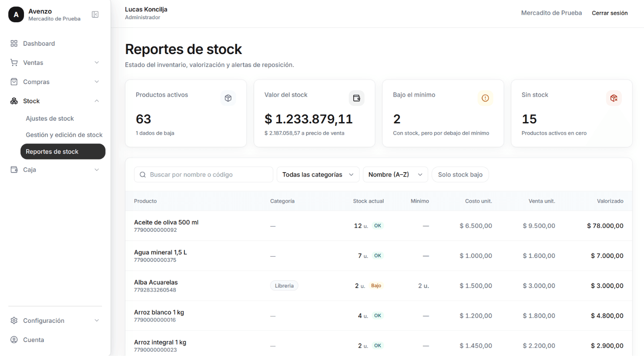Viewport: 644px width, 356px height.
Task: Open the Todas las categorías dropdown
Action: pyautogui.click(x=318, y=175)
